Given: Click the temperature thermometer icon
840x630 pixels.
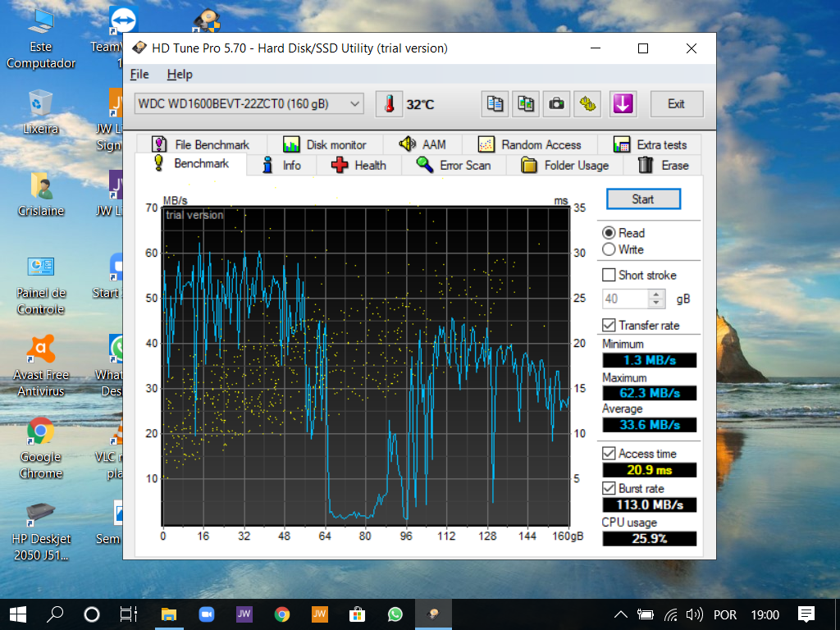Looking at the screenshot, I should [x=390, y=104].
